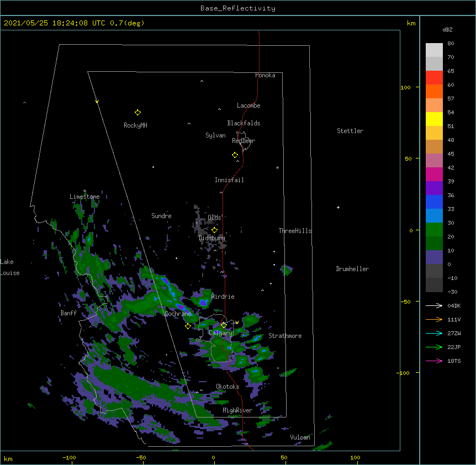Click the Strathmore label

[x=285, y=336]
